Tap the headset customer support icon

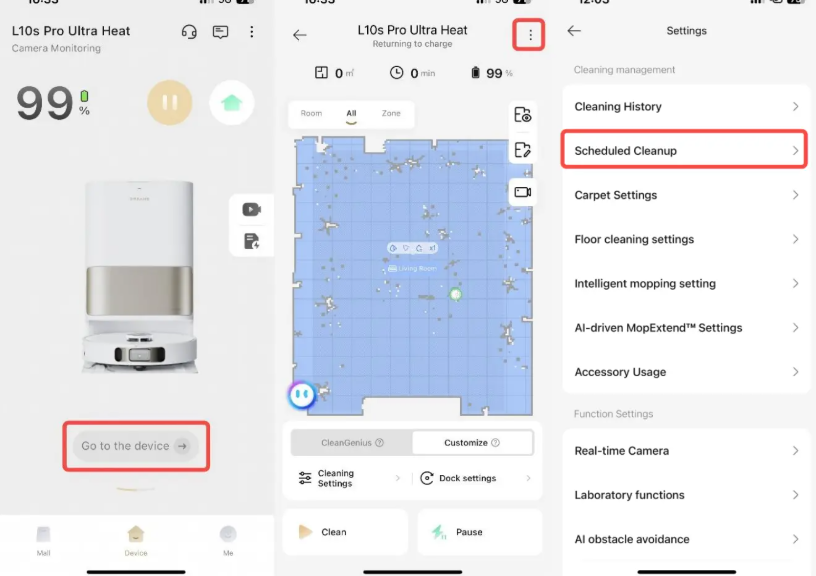click(x=189, y=32)
